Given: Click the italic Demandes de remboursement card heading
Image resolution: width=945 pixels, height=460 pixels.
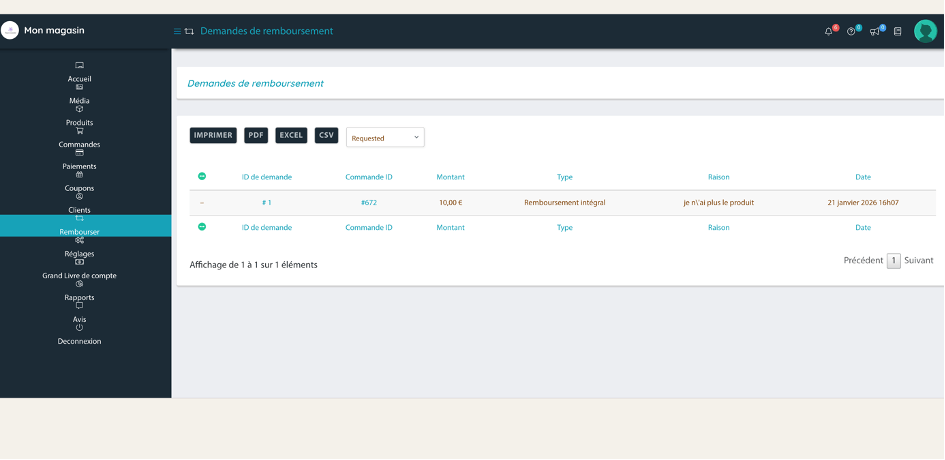Looking at the screenshot, I should coord(256,84).
